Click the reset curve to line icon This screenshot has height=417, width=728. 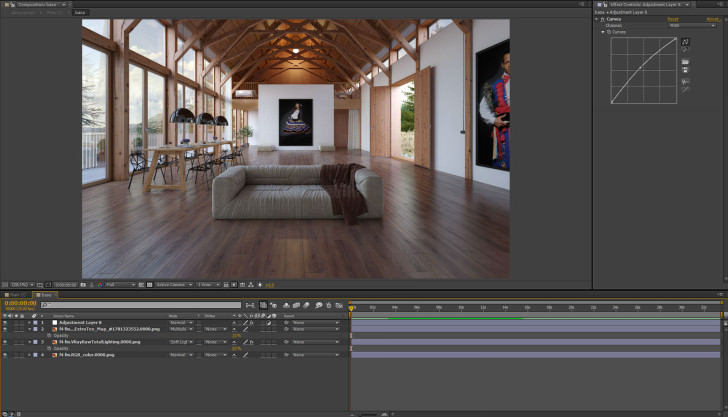(x=685, y=89)
